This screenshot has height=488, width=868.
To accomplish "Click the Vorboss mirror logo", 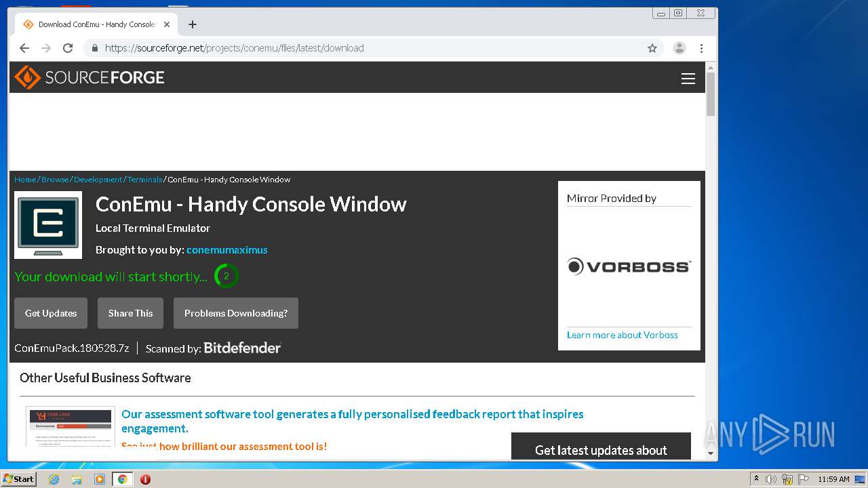I will pos(629,266).
